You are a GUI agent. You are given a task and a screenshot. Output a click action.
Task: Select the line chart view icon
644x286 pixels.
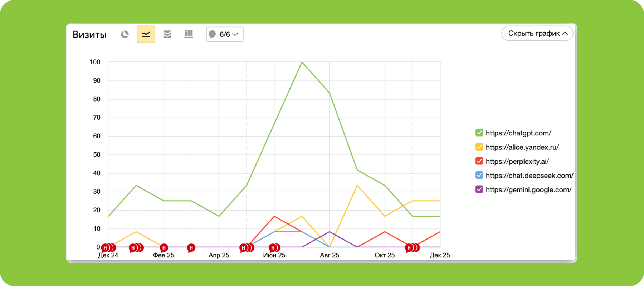click(146, 34)
